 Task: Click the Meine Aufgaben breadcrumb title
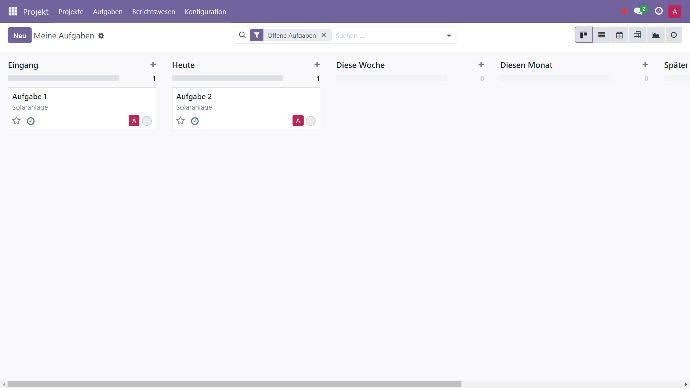click(x=64, y=36)
